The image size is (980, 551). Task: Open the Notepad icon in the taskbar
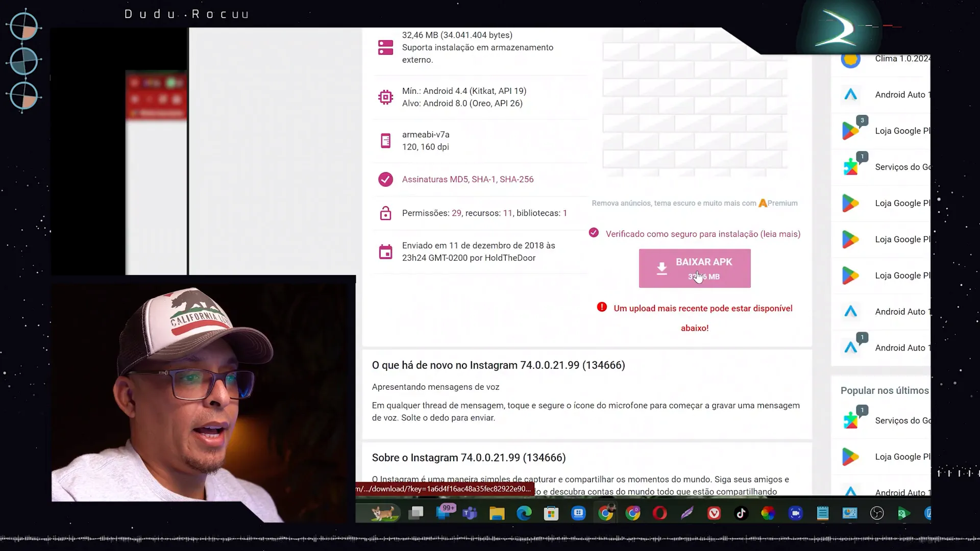tap(823, 513)
